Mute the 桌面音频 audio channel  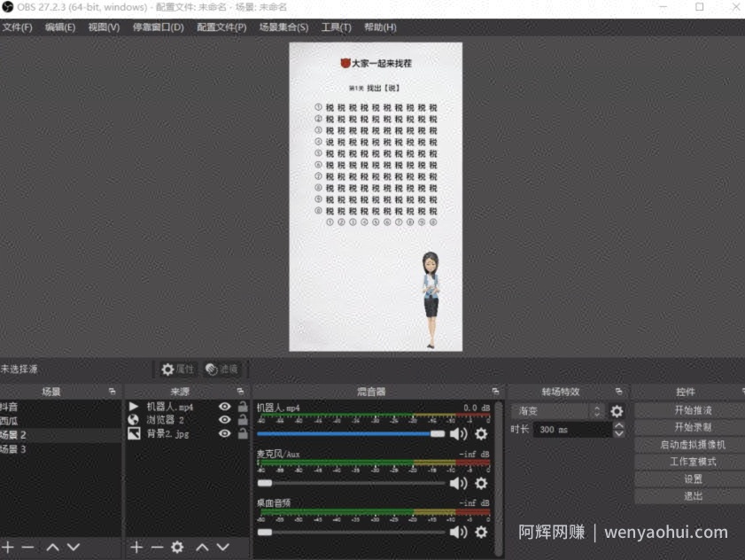pyautogui.click(x=458, y=532)
